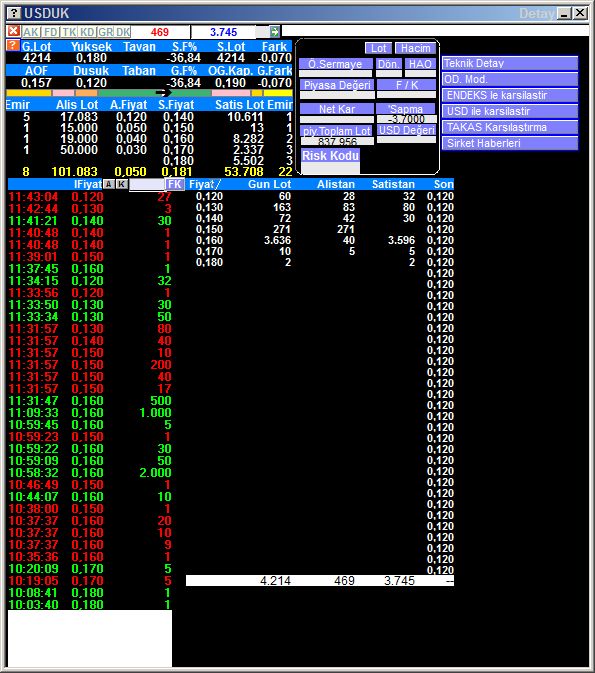Switch to the Lot tab
Screen dimensions: 595x673
[378, 48]
